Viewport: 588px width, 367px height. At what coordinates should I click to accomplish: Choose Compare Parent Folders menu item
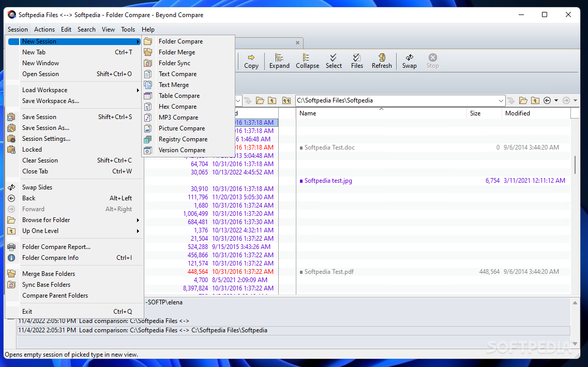[x=74, y=296]
